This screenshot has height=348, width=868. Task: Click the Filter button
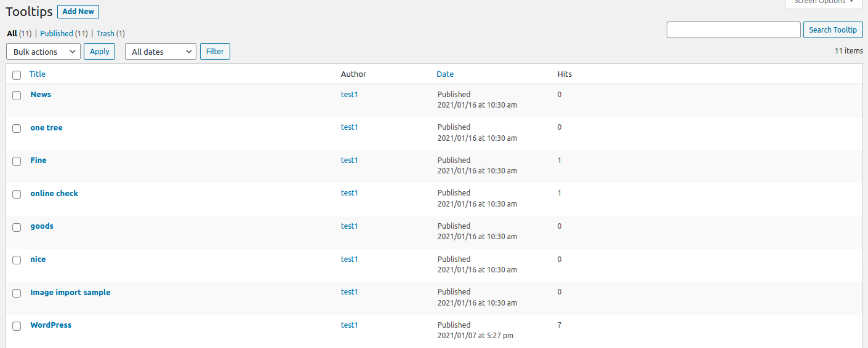(x=215, y=52)
